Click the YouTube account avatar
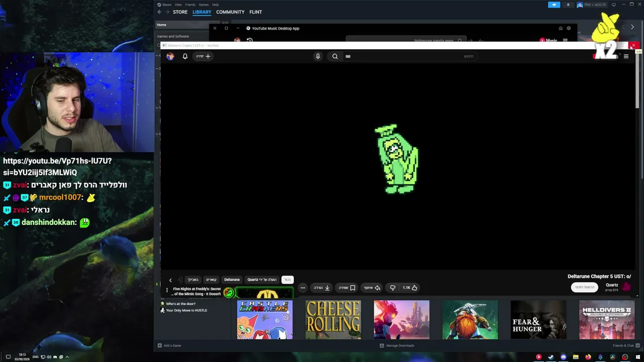The width and height of the screenshot is (644, 362). pyautogui.click(x=171, y=56)
